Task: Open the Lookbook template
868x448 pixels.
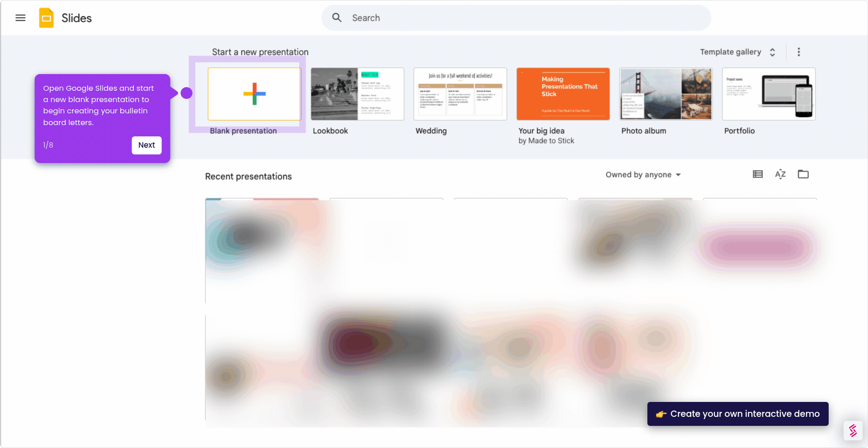Action: click(357, 94)
